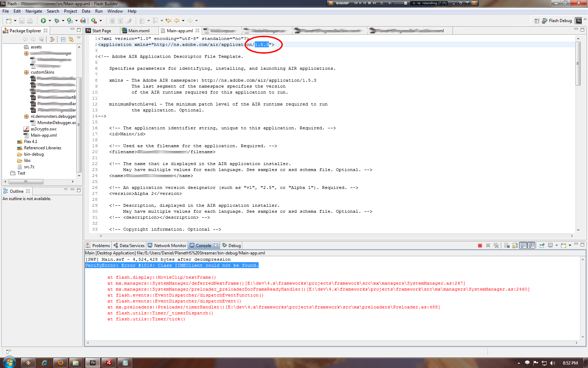
Task: Open Package Explorer view menu triangle
Action: 79,38
